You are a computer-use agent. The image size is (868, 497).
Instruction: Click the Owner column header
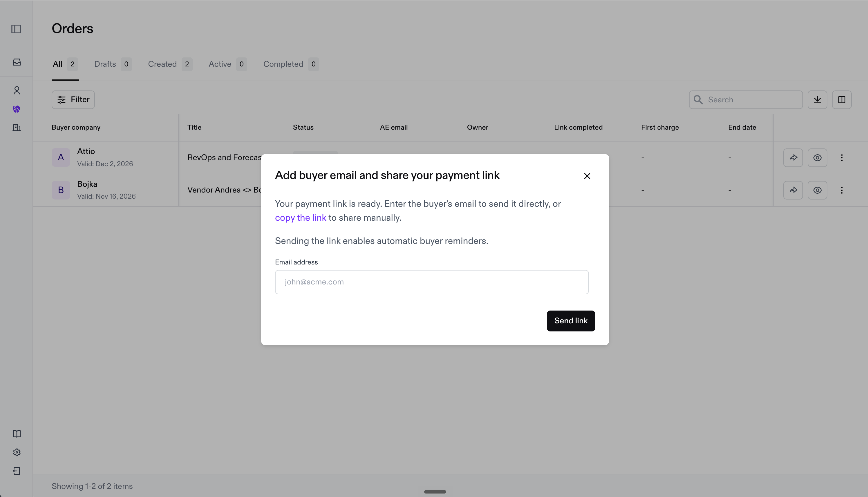click(x=477, y=127)
